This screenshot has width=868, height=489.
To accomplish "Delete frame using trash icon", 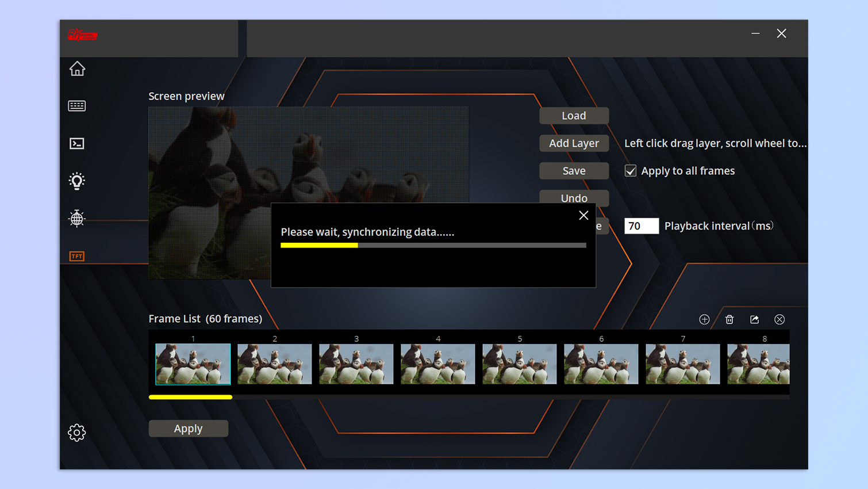I will click(x=729, y=319).
